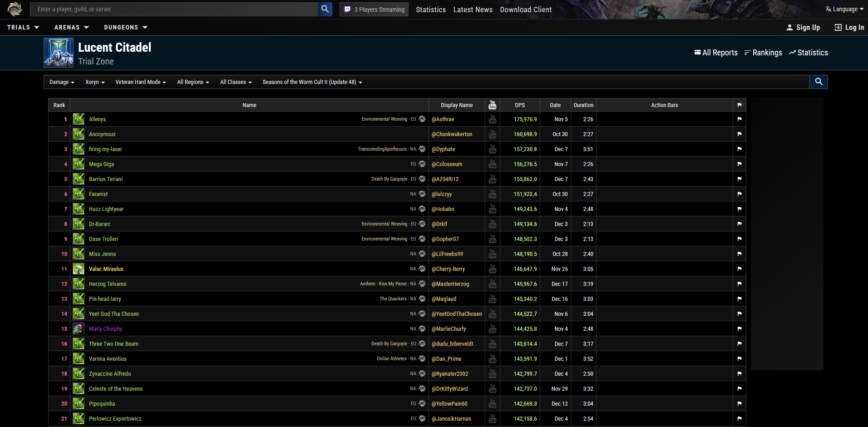Open the armory icon in Miss Jenna row
Image resolution: width=868 pixels, height=427 pixels.
pos(422,254)
